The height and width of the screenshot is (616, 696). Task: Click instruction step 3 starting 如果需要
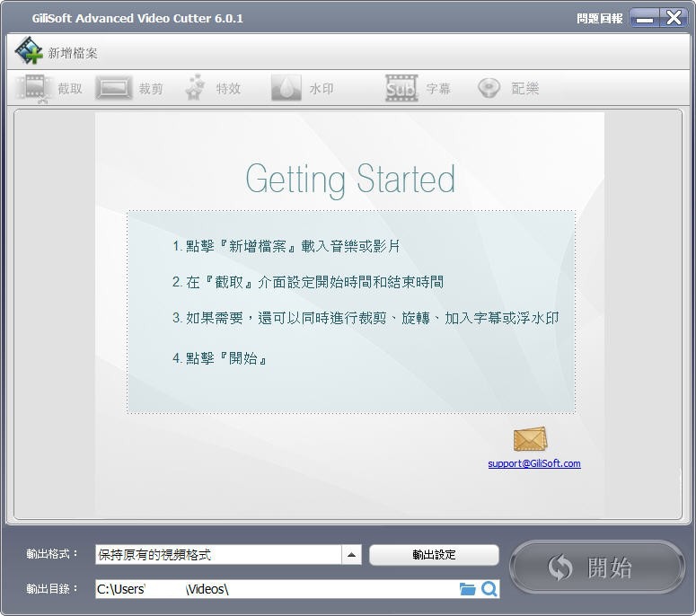tap(366, 318)
